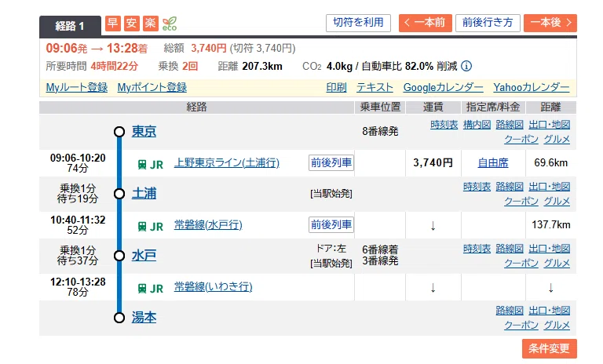Screen dimensions: 603x364
Task: Open 路線図 for 湯本 station
Action: (x=510, y=310)
